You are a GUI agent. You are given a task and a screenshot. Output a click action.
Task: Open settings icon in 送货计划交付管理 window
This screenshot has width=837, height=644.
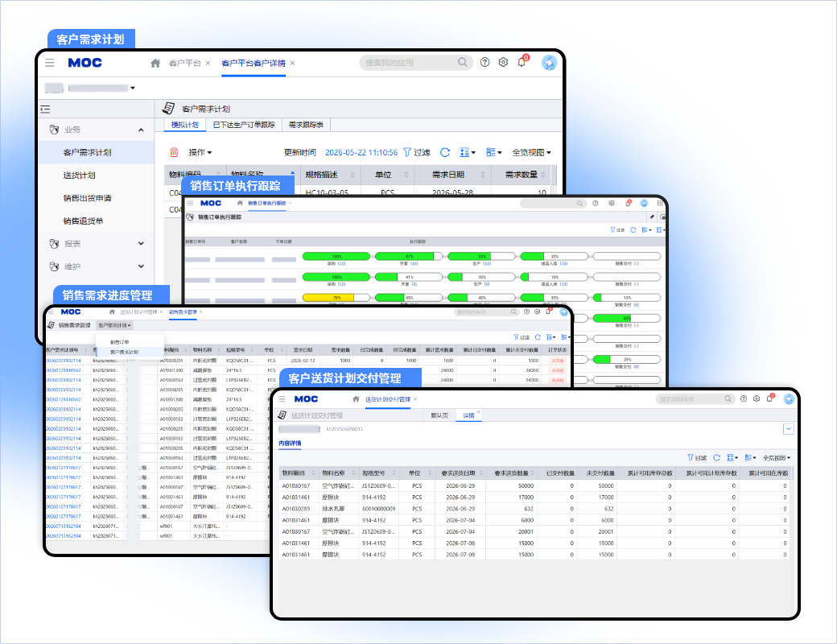click(757, 399)
